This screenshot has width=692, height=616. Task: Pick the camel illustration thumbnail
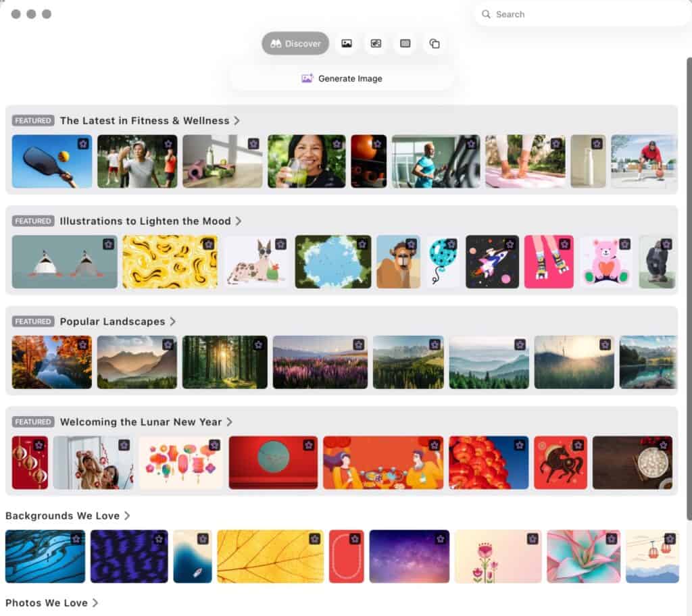(x=398, y=262)
